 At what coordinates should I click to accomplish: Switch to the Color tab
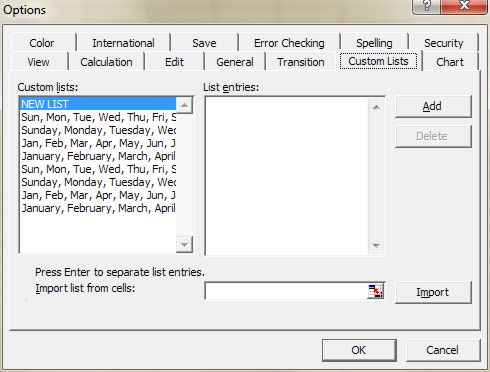click(42, 43)
